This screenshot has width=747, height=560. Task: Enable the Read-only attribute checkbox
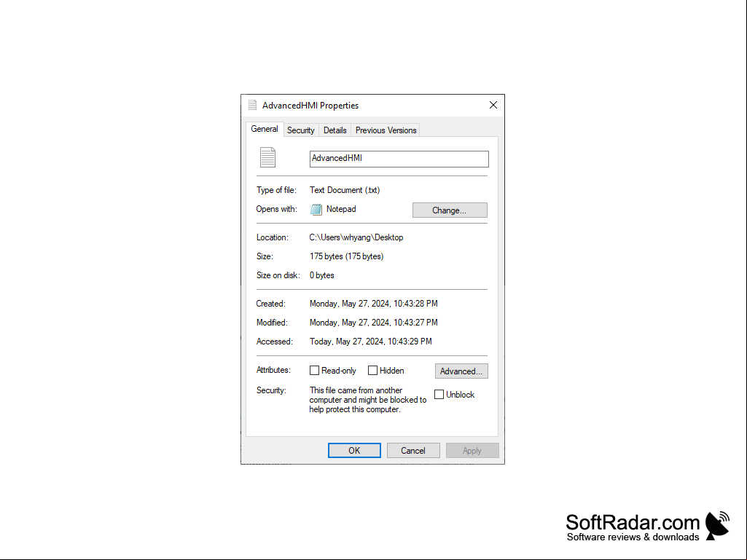(314, 371)
